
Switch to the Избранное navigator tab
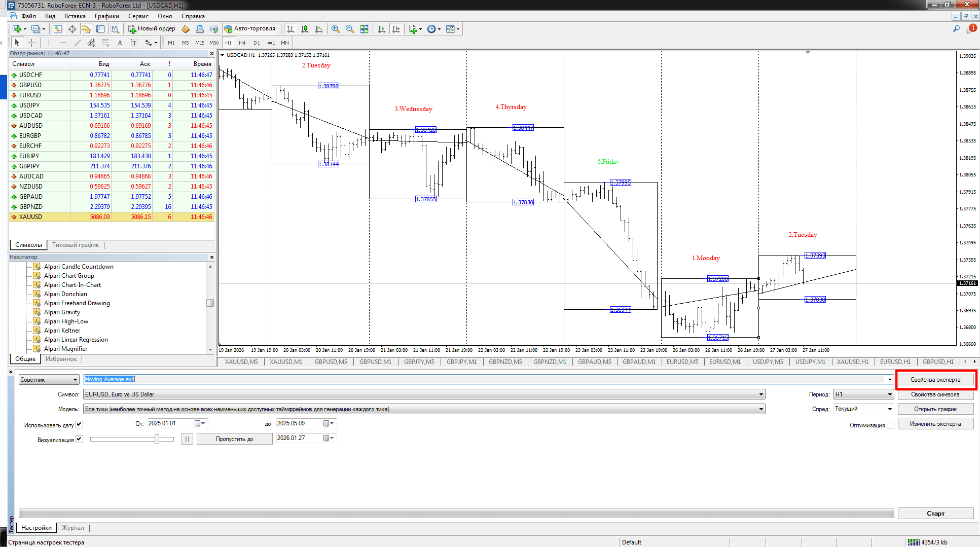61,359
